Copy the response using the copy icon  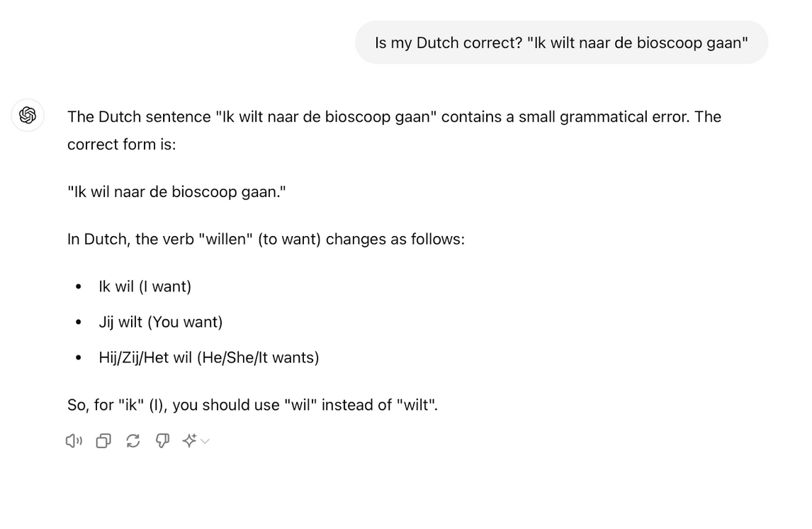click(103, 440)
